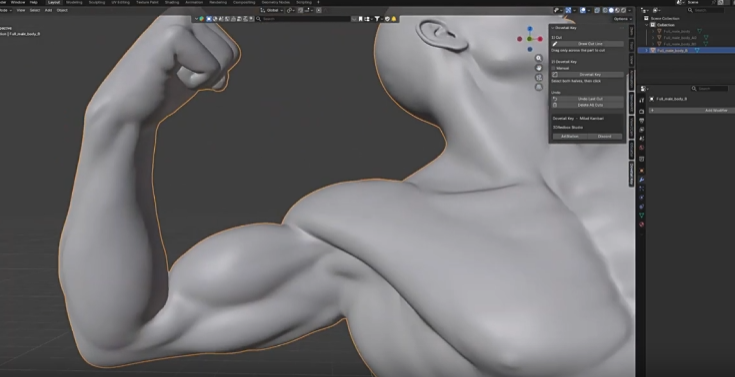
Task: Open the Dovetail Key sidebar tab
Action: (631, 173)
